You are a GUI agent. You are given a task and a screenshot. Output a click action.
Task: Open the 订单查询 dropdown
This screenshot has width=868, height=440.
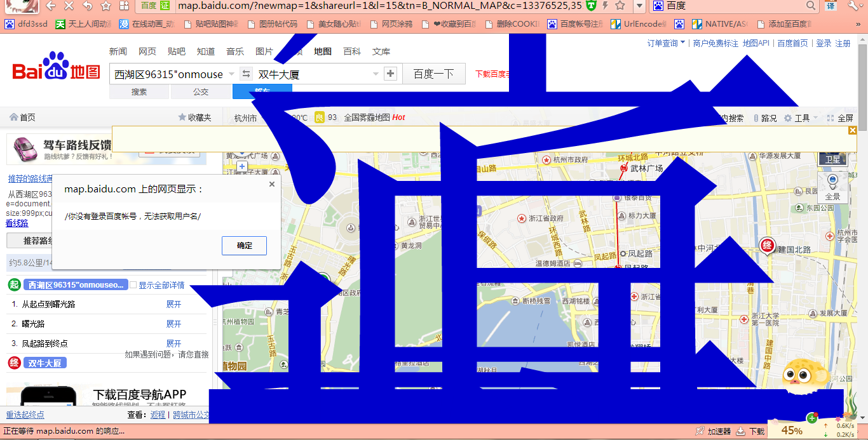pyautogui.click(x=667, y=43)
